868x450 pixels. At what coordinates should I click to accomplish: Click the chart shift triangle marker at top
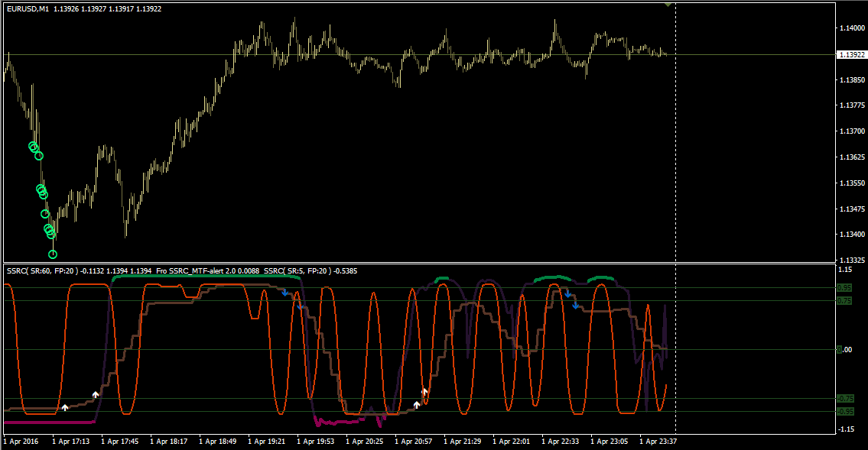pos(668,5)
